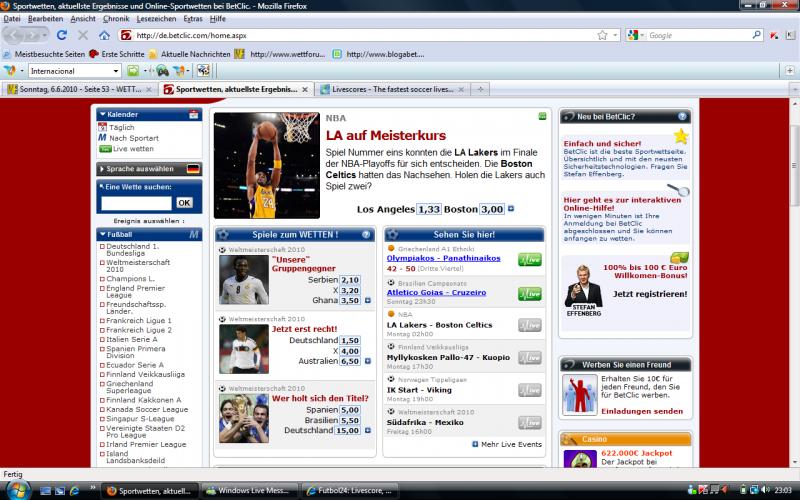Screen dimensions: 800x500
Task: Check the Frankreich Ligue 1 box
Action: (x=102, y=321)
